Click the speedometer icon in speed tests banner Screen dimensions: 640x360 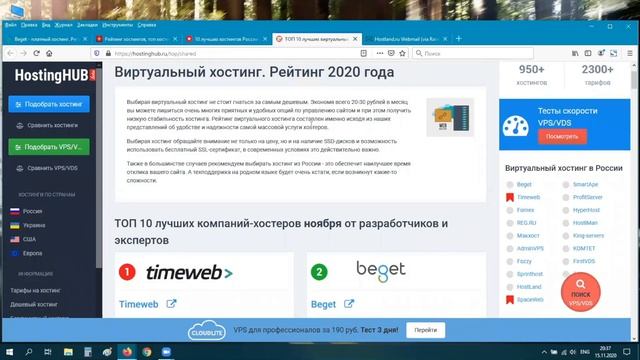[516, 126]
